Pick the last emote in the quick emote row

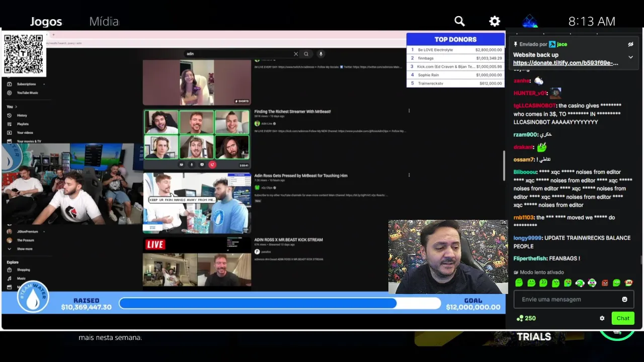(628, 283)
